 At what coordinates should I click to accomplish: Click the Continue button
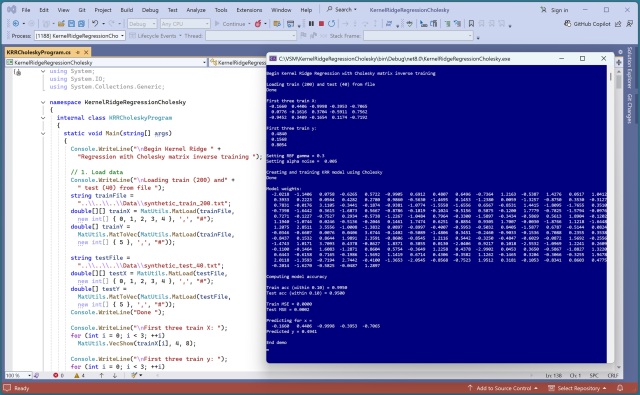tap(230, 24)
